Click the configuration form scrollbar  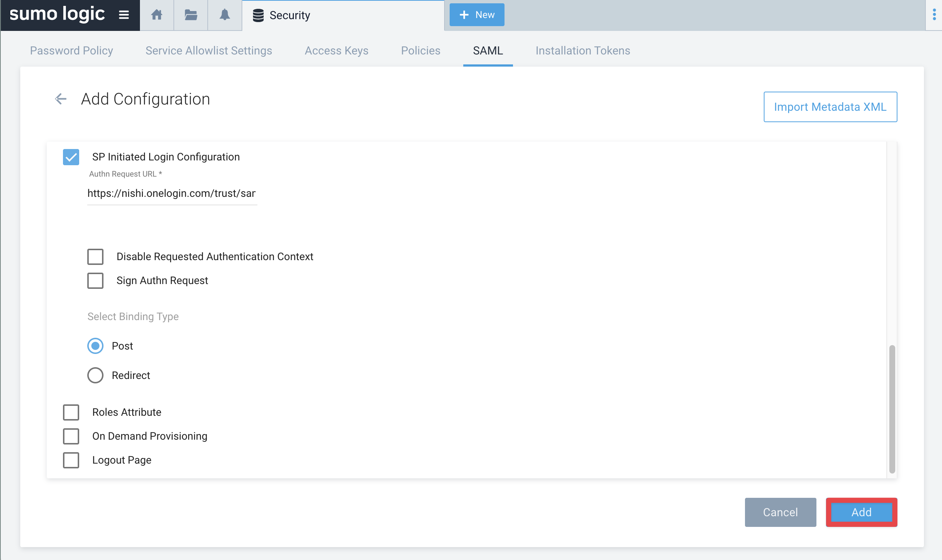892,409
